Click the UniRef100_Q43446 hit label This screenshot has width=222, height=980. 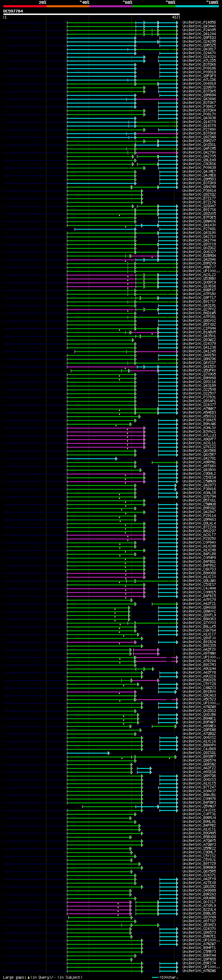coord(199,99)
